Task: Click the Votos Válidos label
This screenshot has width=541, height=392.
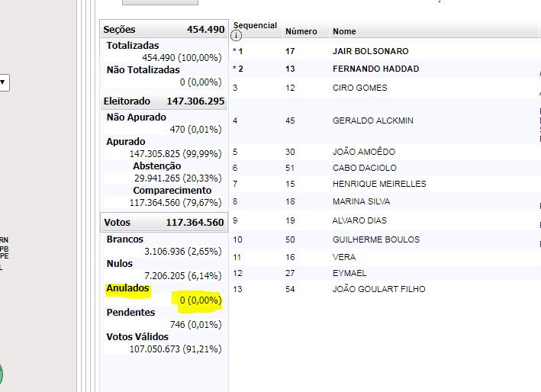Action: (137, 336)
